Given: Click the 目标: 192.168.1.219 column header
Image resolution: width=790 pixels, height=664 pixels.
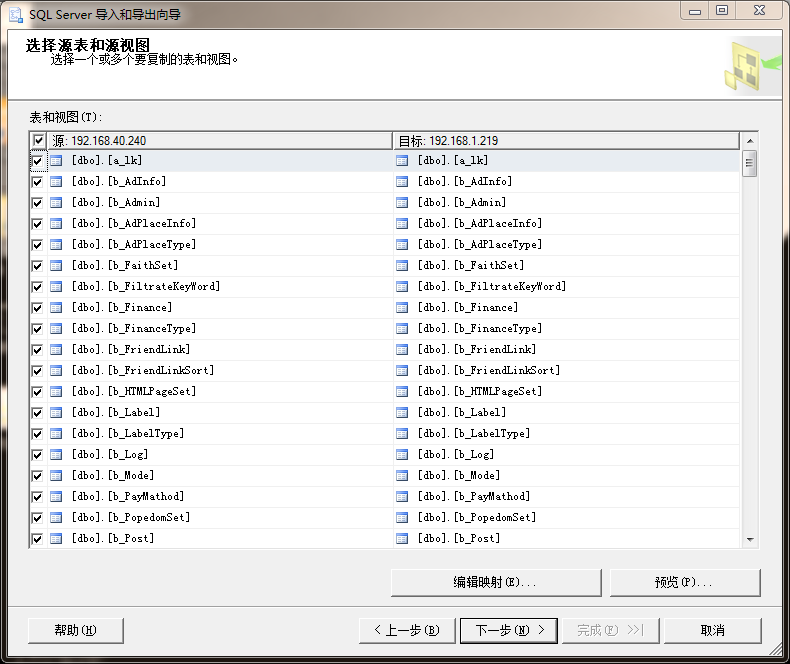Looking at the screenshot, I should [x=566, y=141].
